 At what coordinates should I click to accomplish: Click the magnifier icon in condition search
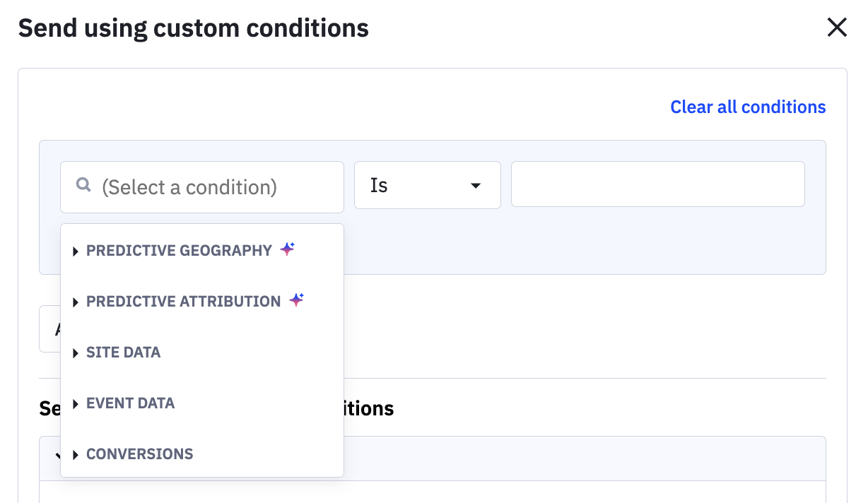pos(83,185)
